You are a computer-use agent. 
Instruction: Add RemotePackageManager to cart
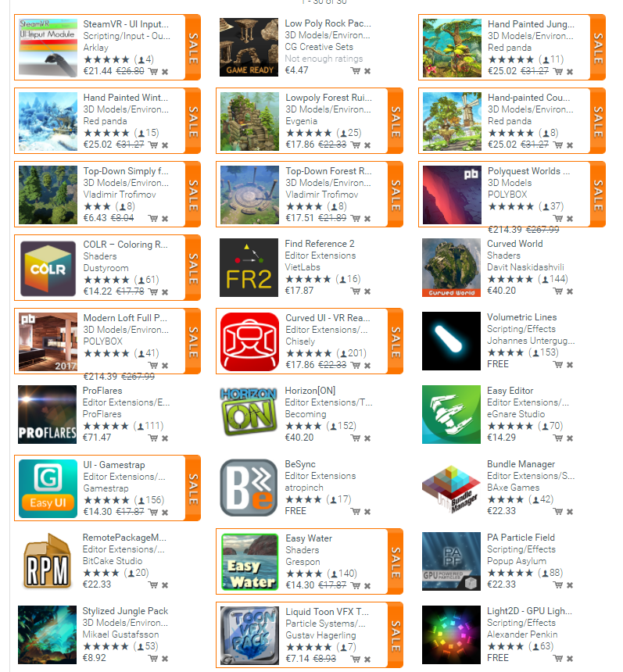point(153,585)
